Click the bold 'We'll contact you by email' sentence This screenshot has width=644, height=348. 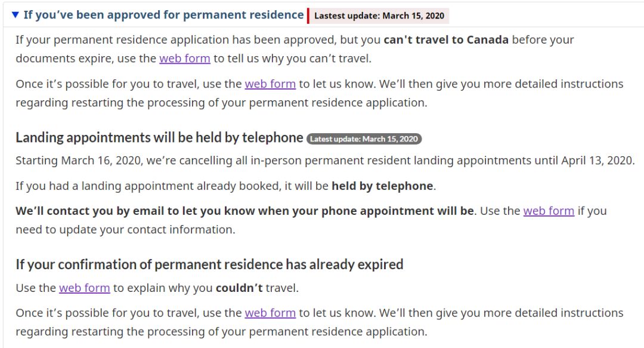point(245,211)
